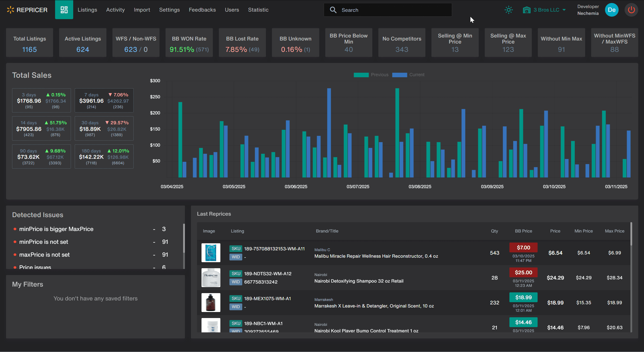Click the red $25.00 BB Price badge
Viewport: 644px width, 352px height.
(524, 272)
